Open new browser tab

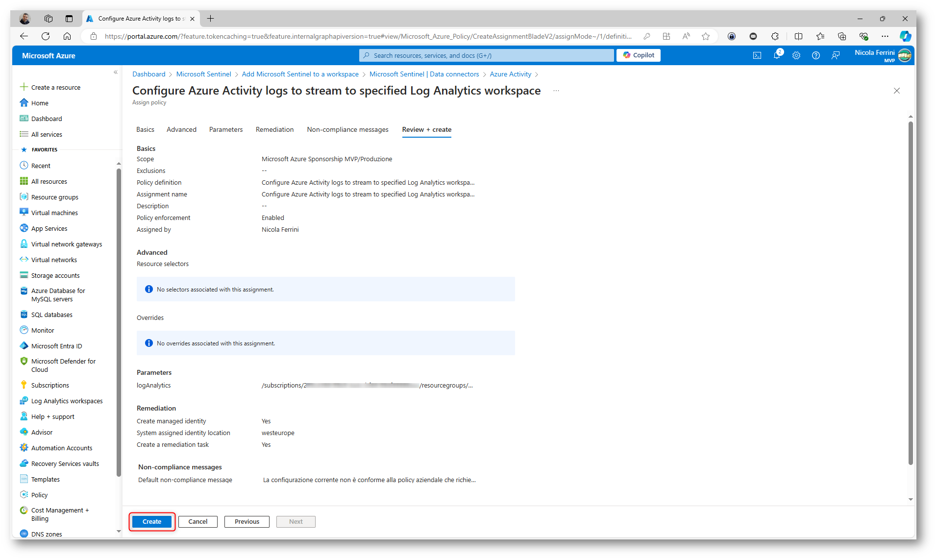pos(211,19)
